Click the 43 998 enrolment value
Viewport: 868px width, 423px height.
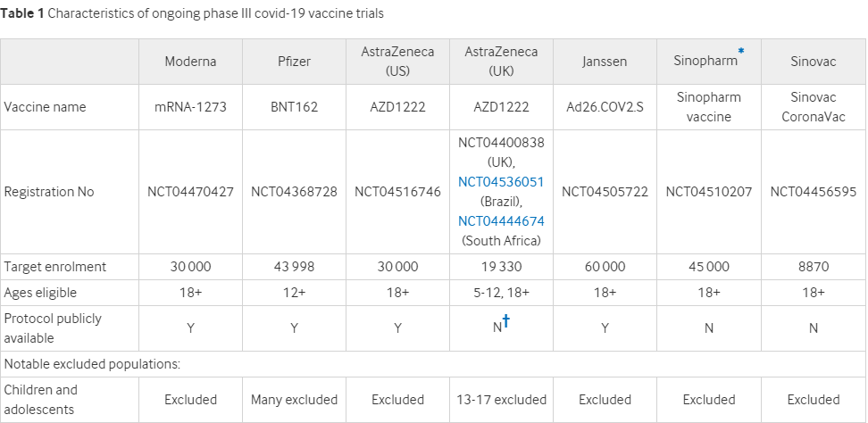click(294, 267)
